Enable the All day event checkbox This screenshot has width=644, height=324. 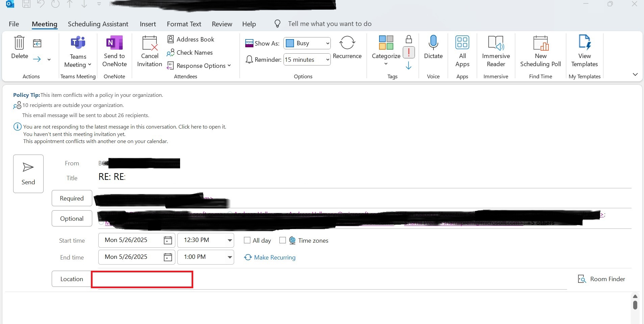coord(247,240)
